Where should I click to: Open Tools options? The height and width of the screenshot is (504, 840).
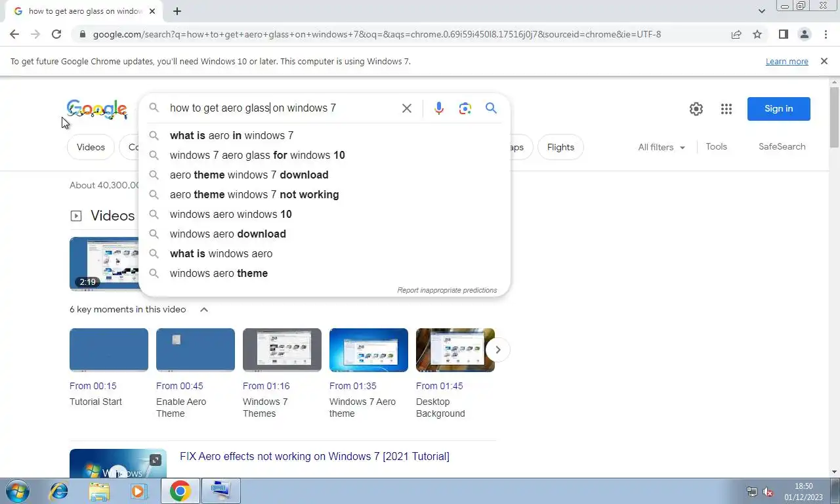tap(716, 146)
